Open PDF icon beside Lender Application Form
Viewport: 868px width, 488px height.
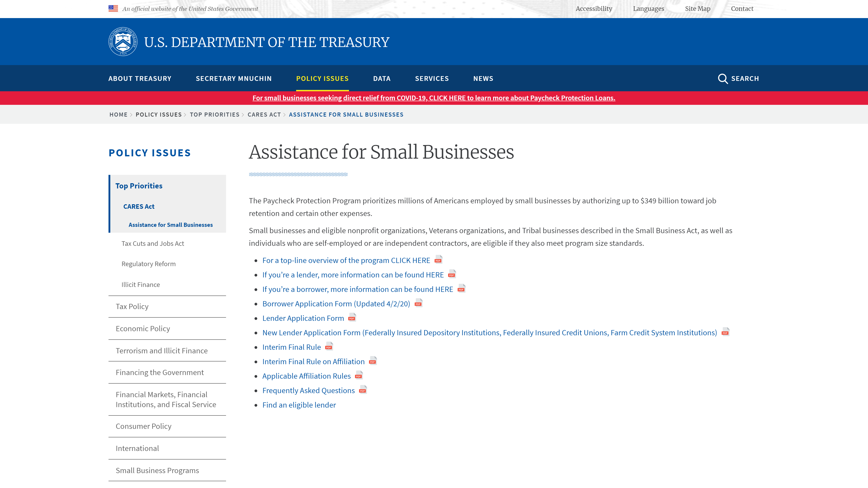coord(352,318)
